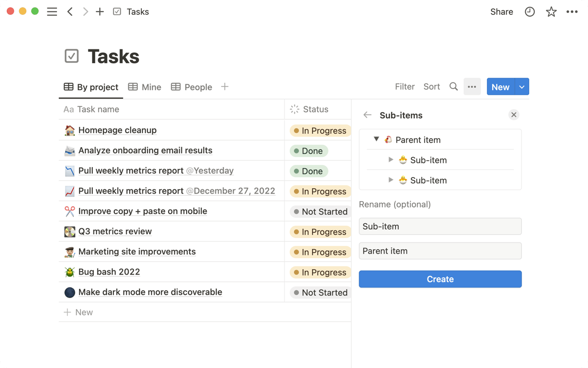Click the Share button

(501, 12)
